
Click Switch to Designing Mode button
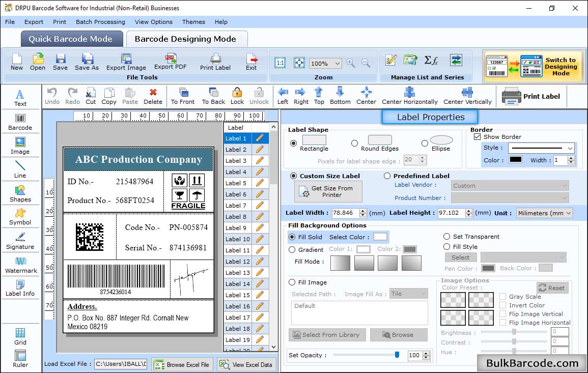pos(533,66)
